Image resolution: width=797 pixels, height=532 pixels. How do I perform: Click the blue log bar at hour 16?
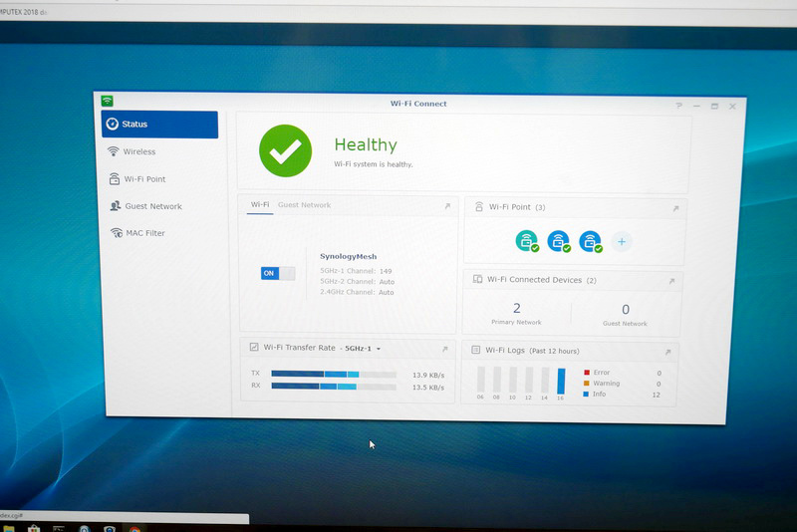561,382
